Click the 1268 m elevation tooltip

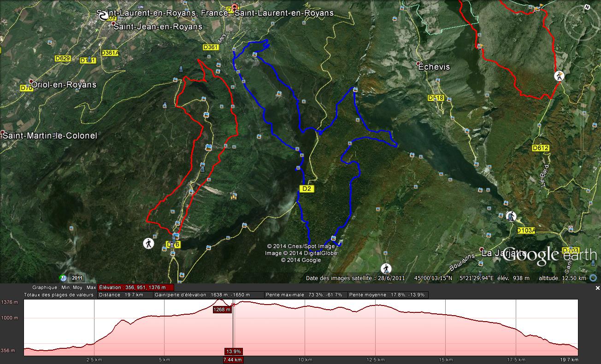click(x=222, y=310)
